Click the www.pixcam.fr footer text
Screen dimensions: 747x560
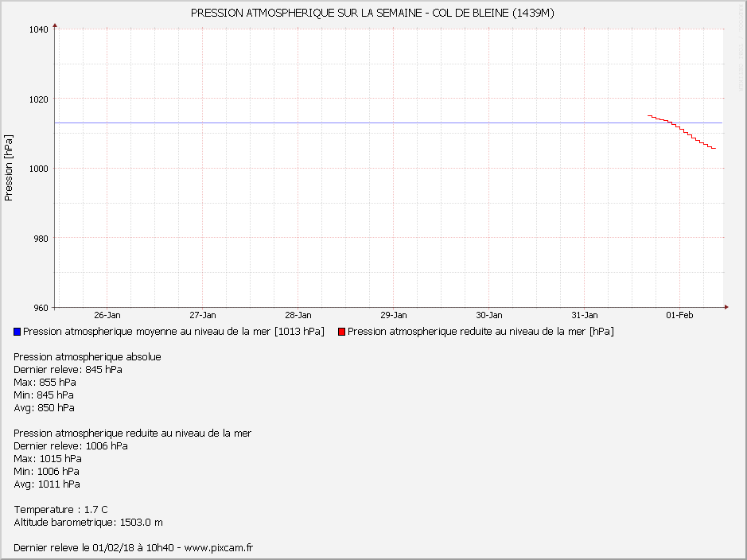pyautogui.click(x=218, y=548)
